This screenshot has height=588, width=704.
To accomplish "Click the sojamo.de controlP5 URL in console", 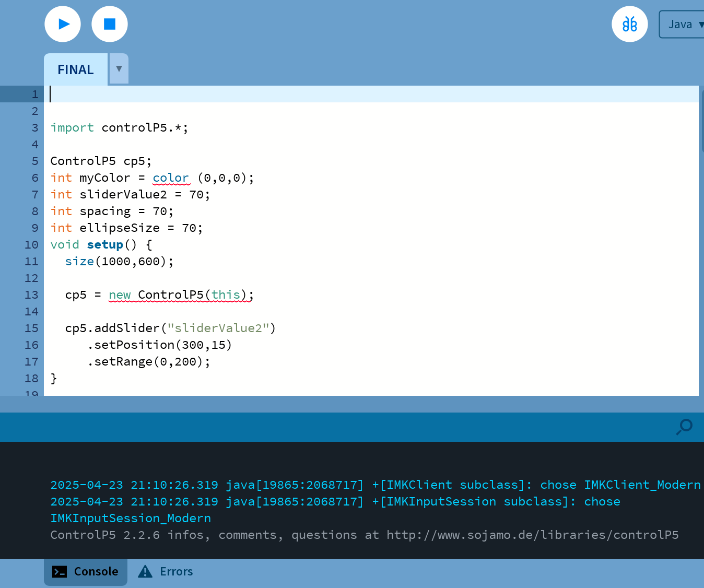I will pos(532,535).
